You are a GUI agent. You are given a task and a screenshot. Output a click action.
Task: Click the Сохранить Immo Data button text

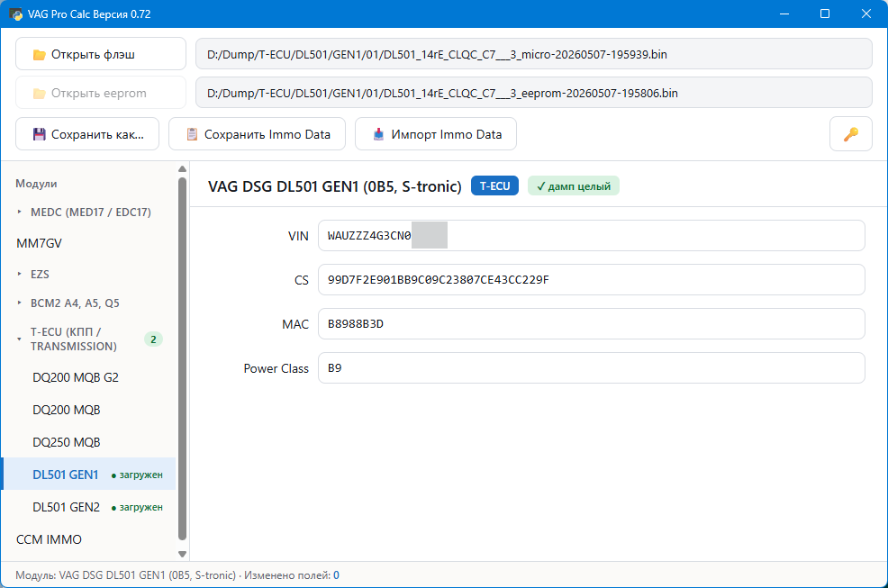(x=267, y=134)
